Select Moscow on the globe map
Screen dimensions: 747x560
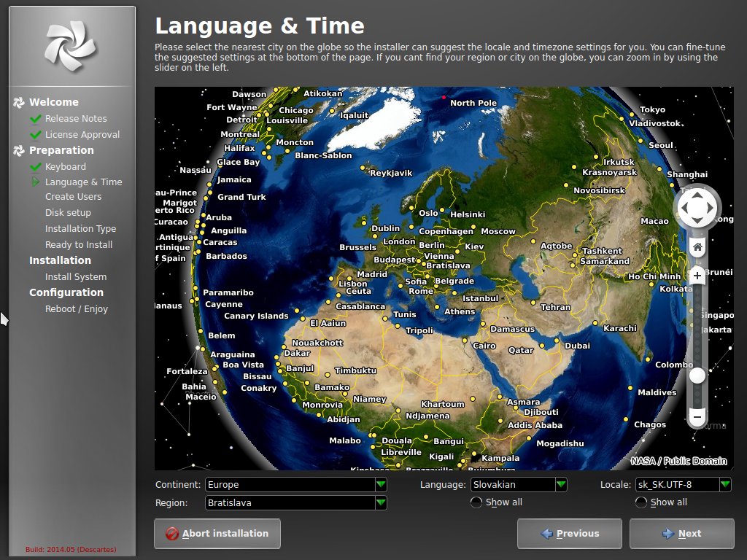[x=498, y=231]
